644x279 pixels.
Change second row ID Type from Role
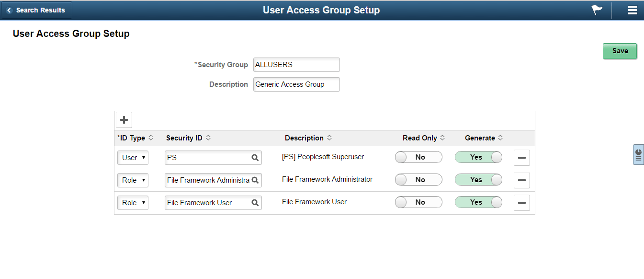tap(133, 180)
